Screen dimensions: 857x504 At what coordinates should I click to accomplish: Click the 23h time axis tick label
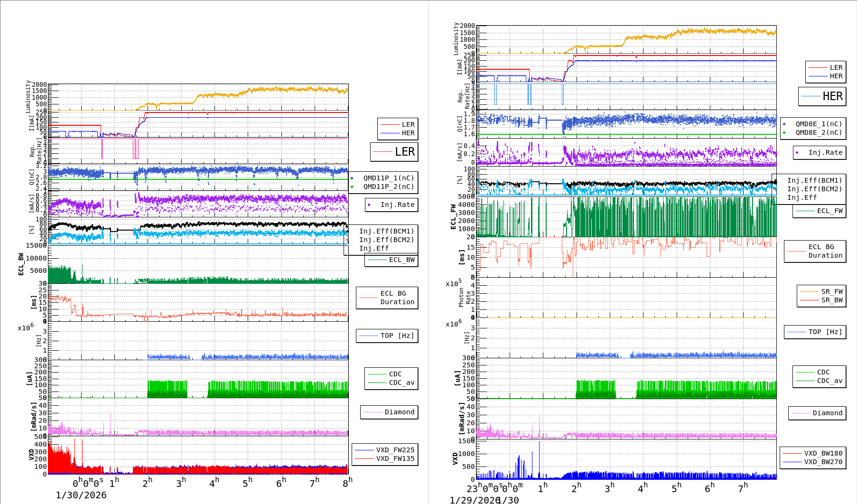[473, 488]
